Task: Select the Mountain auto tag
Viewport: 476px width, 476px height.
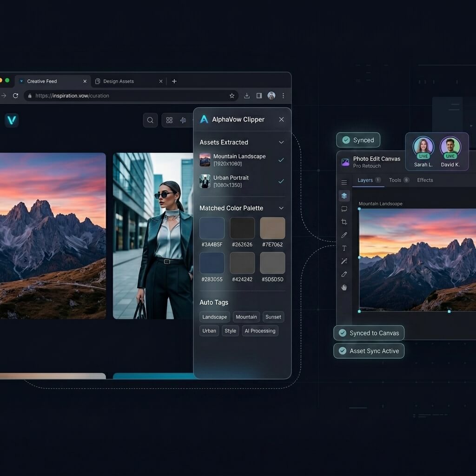Action: point(246,317)
